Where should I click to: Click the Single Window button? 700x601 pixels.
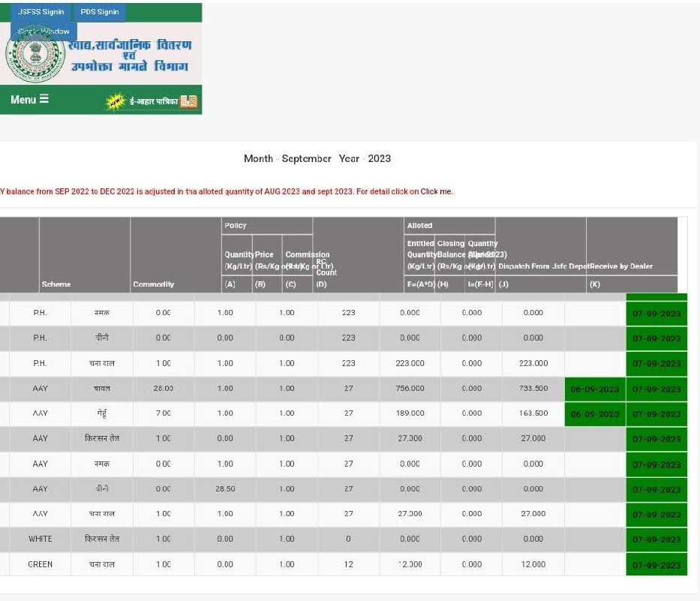(44, 32)
